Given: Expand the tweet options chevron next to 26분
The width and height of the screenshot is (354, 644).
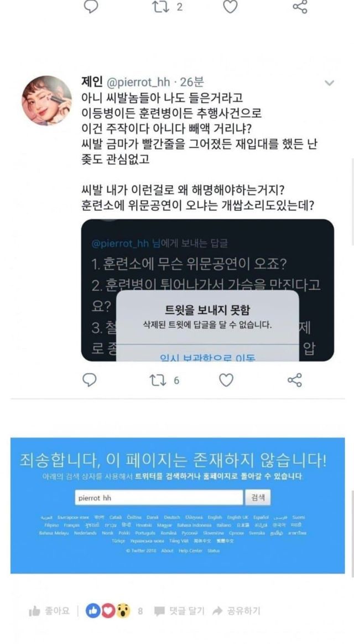Looking at the screenshot, I should (x=329, y=83).
